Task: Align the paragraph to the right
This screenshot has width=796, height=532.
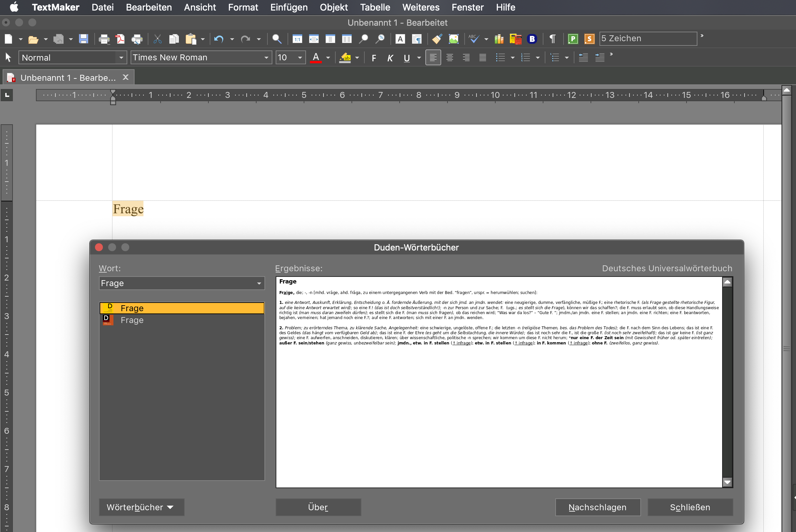Action: click(x=466, y=58)
